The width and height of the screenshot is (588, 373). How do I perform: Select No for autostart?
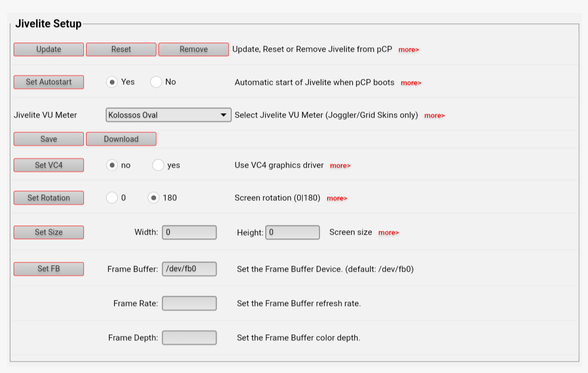point(156,82)
